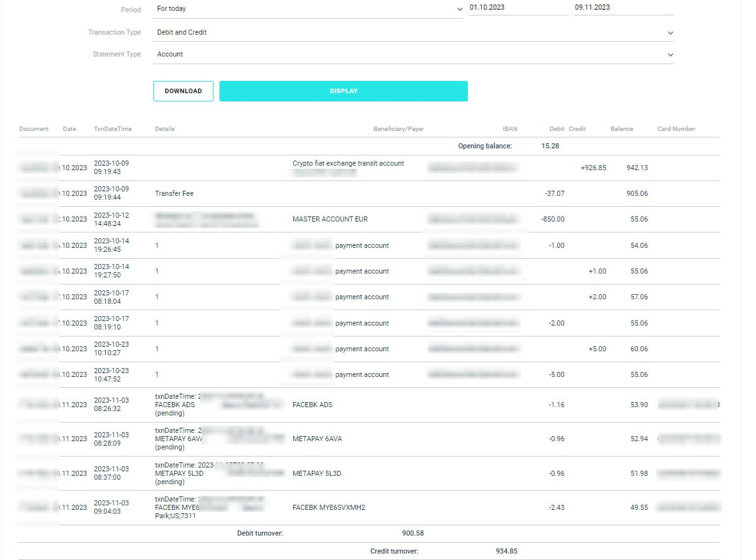Click the Debit turnover value 900.58
The image size is (756, 560).
(x=413, y=534)
